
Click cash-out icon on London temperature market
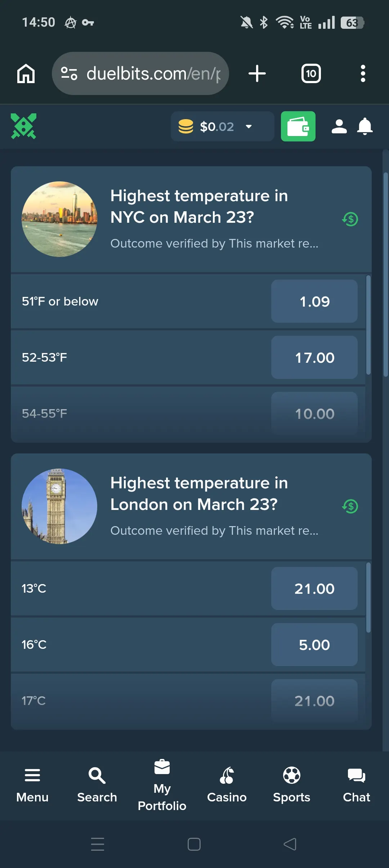pos(350,506)
